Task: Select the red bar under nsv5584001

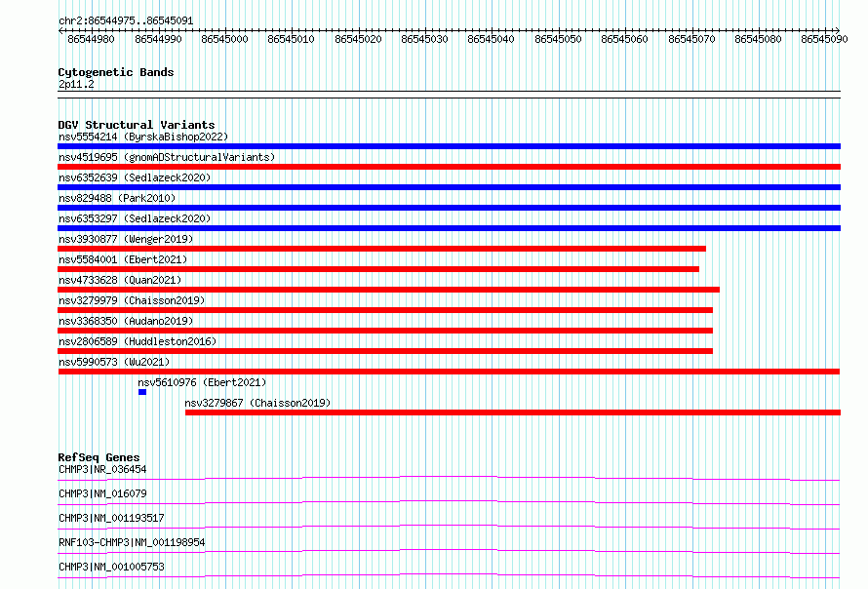Action: coord(378,269)
